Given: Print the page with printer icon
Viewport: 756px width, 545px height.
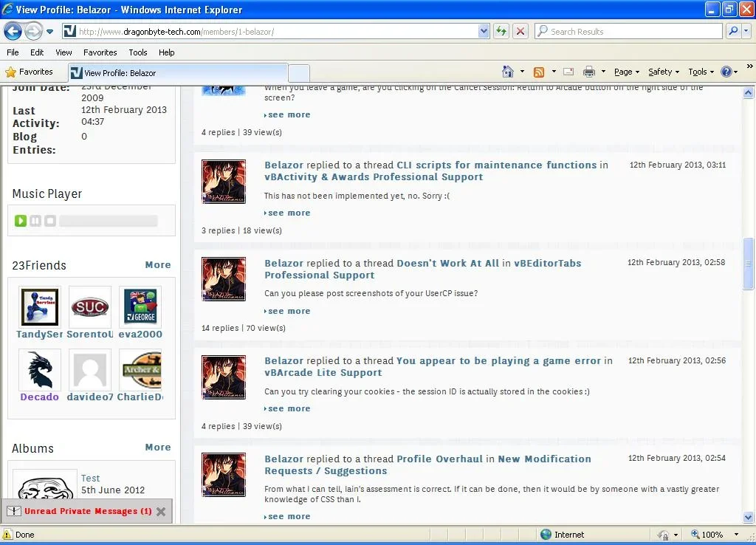Looking at the screenshot, I should (x=588, y=72).
